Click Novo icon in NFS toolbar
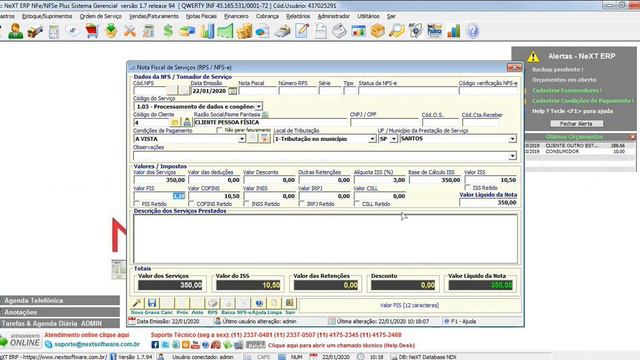Image resolution: width=640 pixels, height=360 pixels. 137,303
